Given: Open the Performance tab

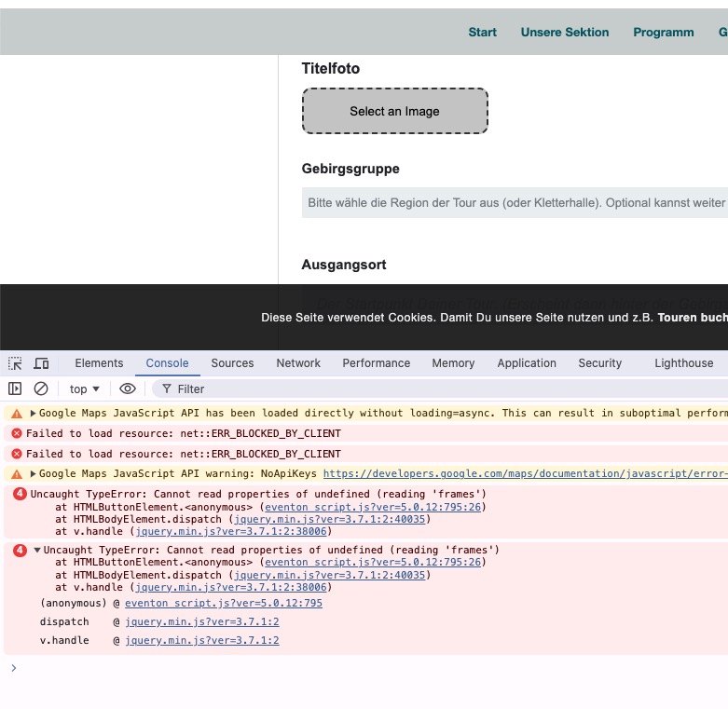Looking at the screenshot, I should 377,363.
